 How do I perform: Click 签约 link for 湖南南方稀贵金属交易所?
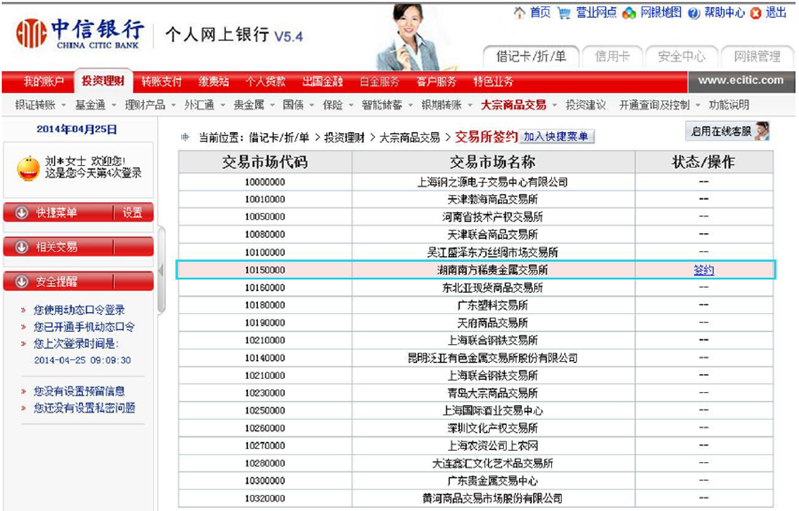pyautogui.click(x=704, y=270)
